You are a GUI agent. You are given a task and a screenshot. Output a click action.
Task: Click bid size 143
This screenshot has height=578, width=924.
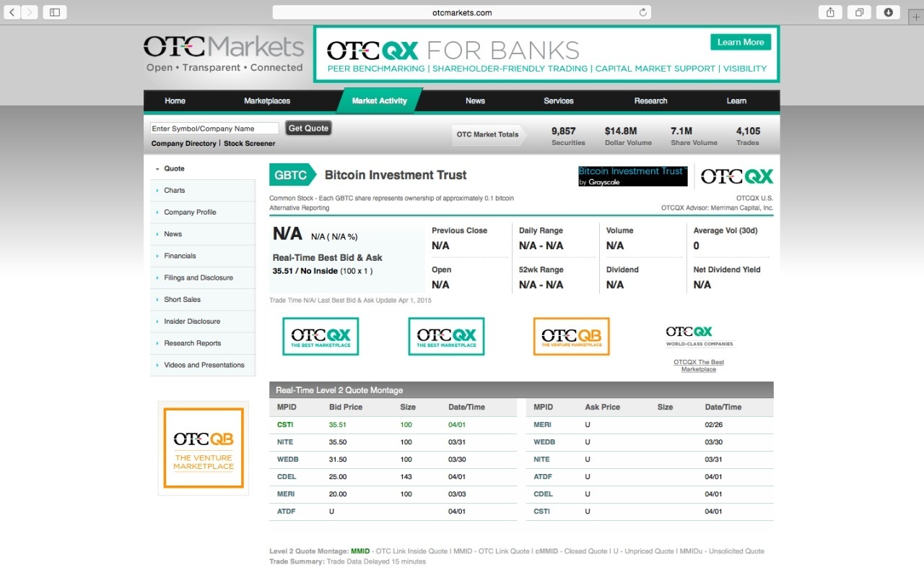pyautogui.click(x=406, y=477)
